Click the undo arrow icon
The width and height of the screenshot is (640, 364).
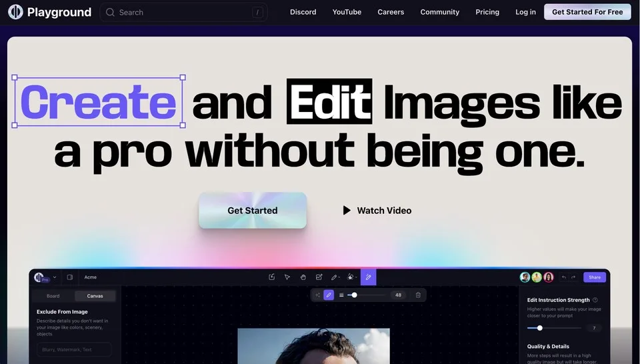point(564,277)
